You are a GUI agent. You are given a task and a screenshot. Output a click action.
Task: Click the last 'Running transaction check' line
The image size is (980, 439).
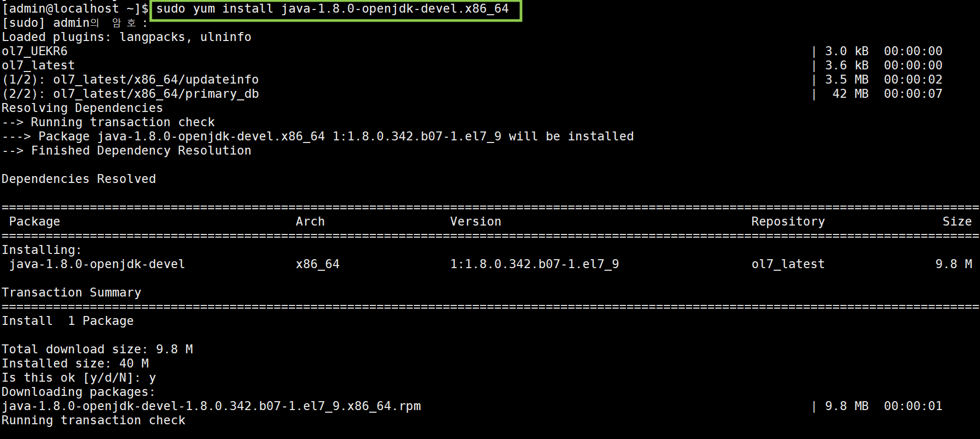(93, 421)
